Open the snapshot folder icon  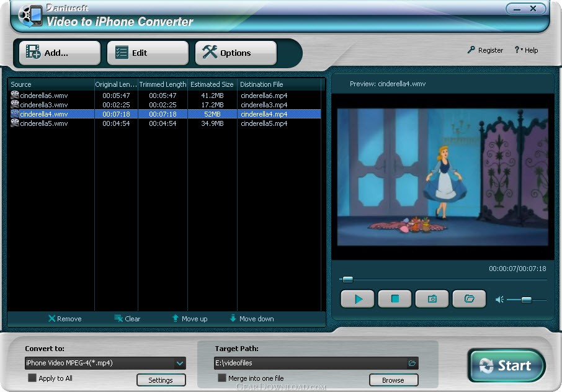[x=469, y=299]
